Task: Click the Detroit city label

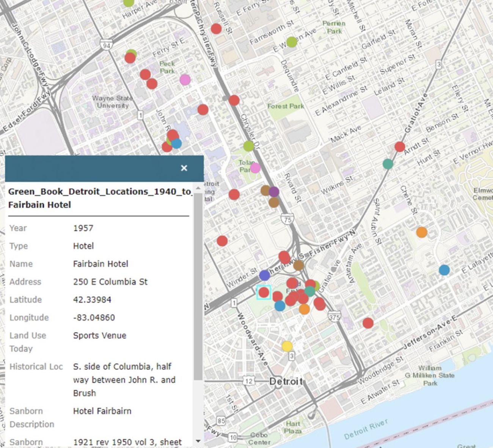Action: pyautogui.click(x=286, y=381)
